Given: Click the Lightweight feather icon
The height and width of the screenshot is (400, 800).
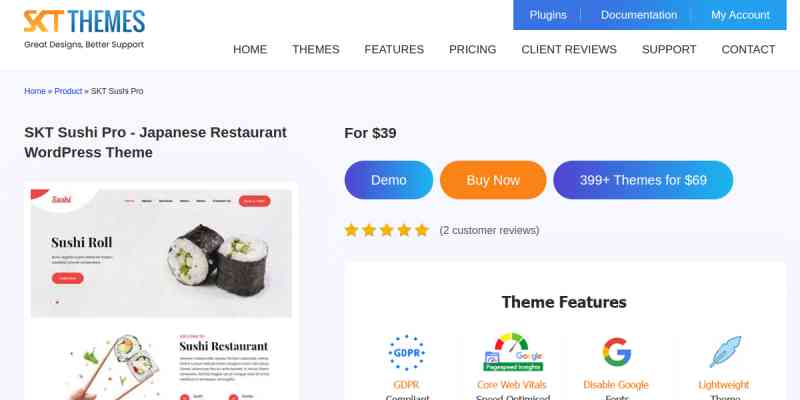Looking at the screenshot, I should pyautogui.click(x=725, y=352).
